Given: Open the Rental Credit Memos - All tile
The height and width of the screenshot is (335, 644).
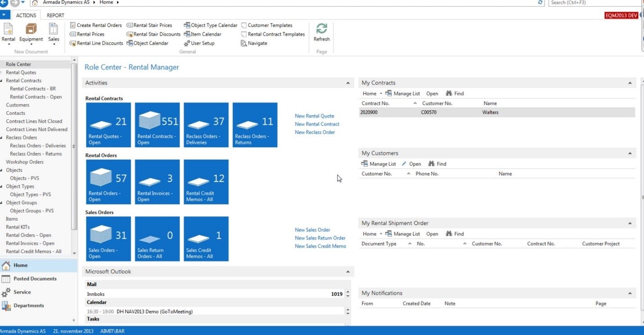Looking at the screenshot, I should click(206, 182).
